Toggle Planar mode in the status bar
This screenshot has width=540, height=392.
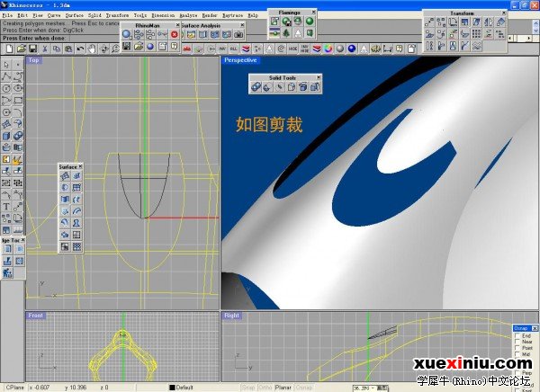283,388
